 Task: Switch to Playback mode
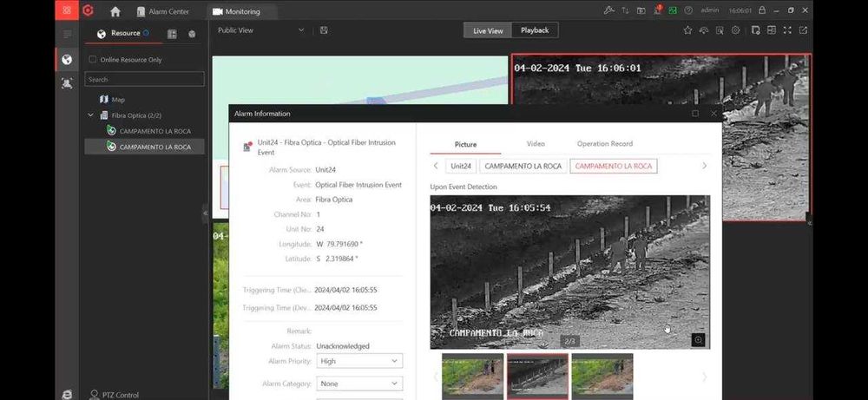535,30
